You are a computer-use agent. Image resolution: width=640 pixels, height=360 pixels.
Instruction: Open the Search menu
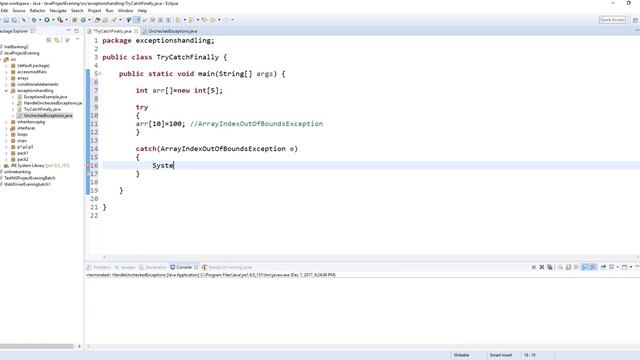click(77, 11)
